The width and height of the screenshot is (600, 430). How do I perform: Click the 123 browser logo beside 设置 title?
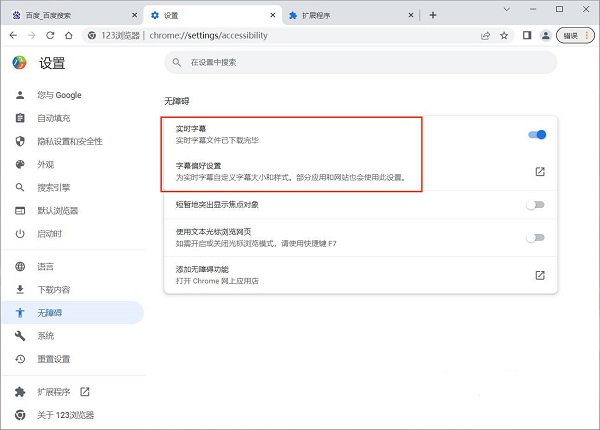(x=19, y=62)
